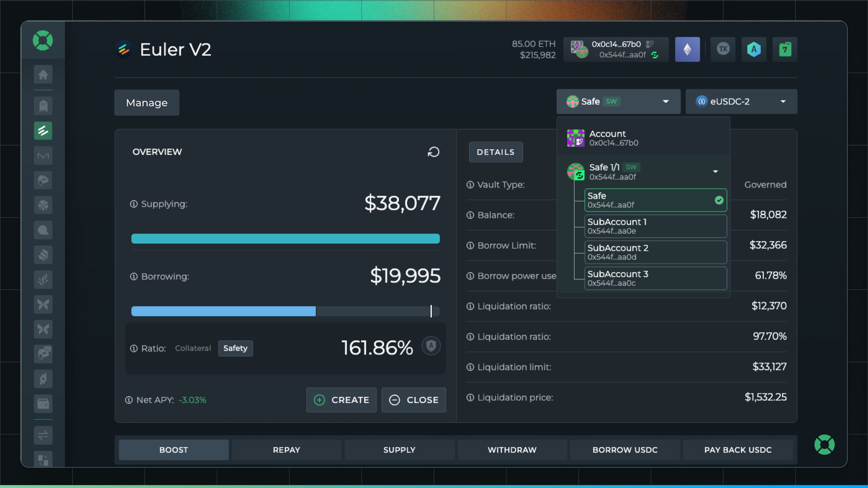The width and height of the screenshot is (868, 488).
Task: Open the Withdraw tab
Action: pos(512,450)
